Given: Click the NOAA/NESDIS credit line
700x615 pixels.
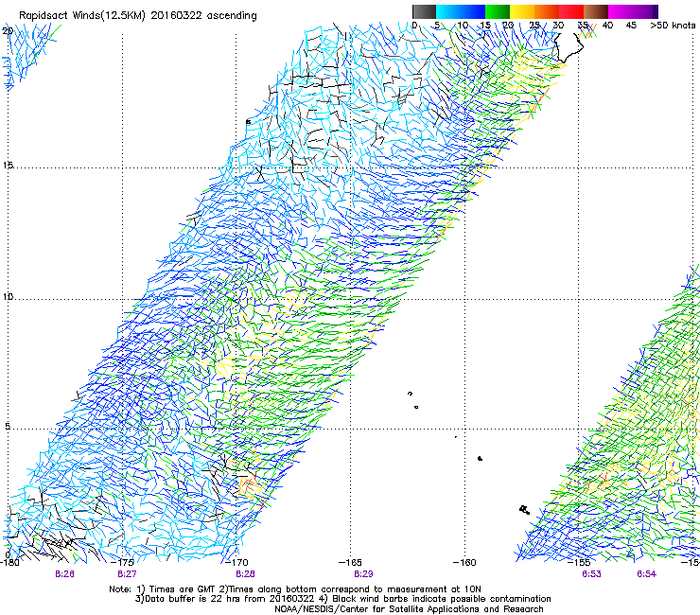Looking at the screenshot, I should pyautogui.click(x=409, y=609).
